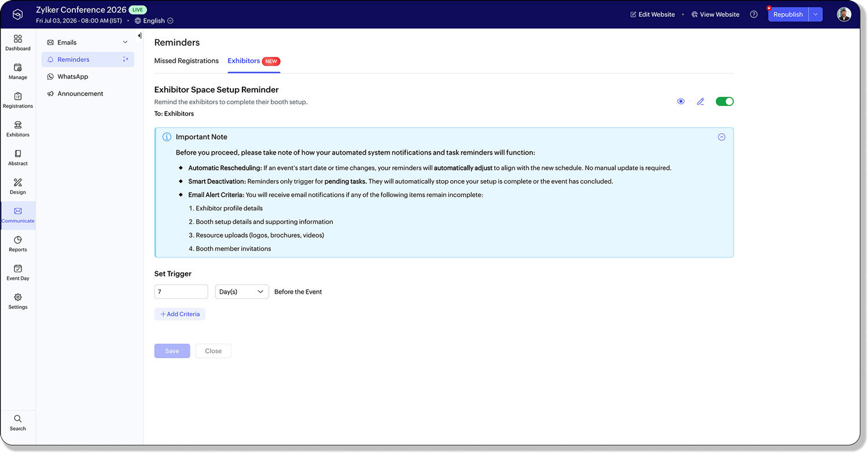Click the help question mark icon
Viewport: 868px width, 453px height.
[753, 14]
